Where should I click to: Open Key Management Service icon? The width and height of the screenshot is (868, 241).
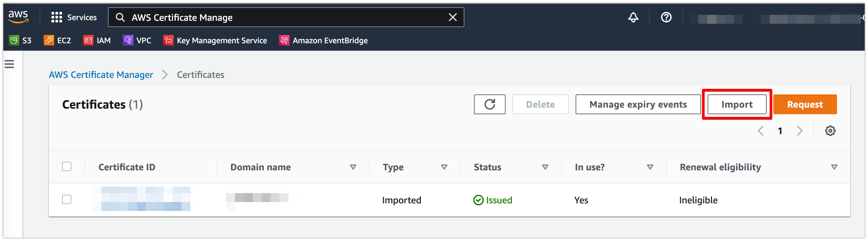168,41
